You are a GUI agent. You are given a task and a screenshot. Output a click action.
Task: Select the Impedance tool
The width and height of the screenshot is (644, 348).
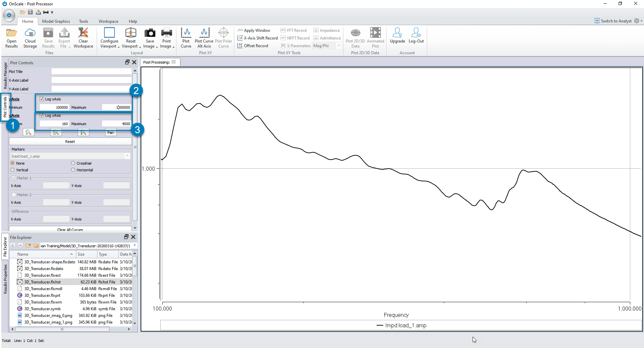click(327, 30)
